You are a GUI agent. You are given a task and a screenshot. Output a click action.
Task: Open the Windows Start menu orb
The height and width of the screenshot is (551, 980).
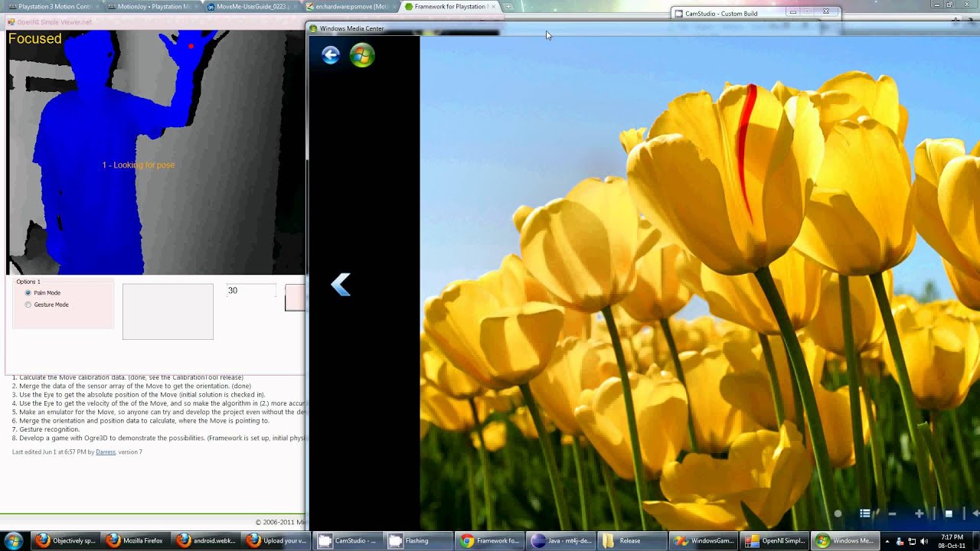pos(13,540)
